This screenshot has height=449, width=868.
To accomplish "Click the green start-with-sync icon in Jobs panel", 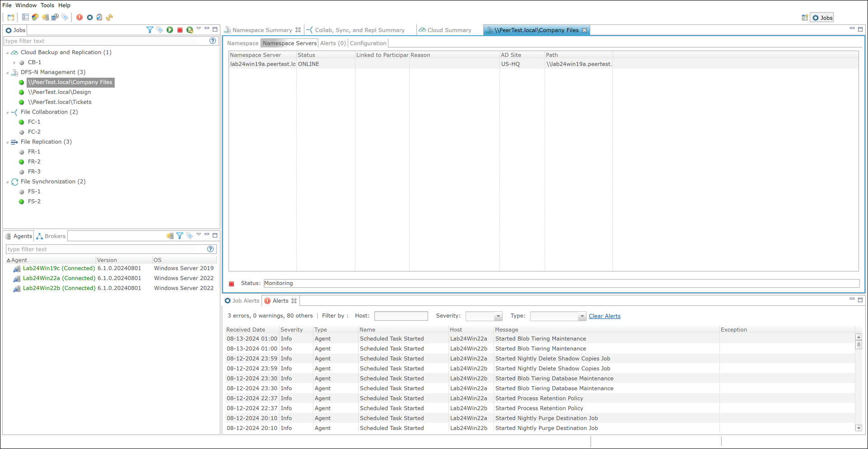I will coord(190,30).
